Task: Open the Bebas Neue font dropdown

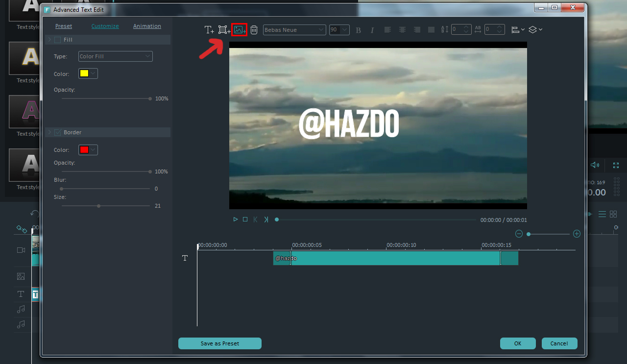Action: tap(294, 30)
